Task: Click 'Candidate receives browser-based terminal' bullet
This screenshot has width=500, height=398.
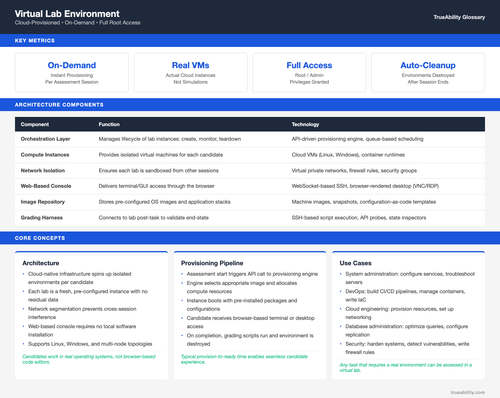Action: pos(251,322)
